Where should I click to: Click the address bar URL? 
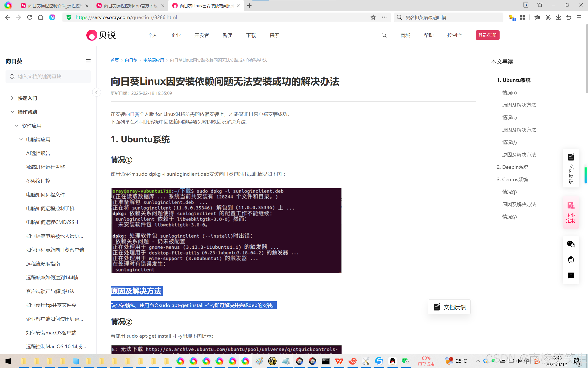pos(126,17)
